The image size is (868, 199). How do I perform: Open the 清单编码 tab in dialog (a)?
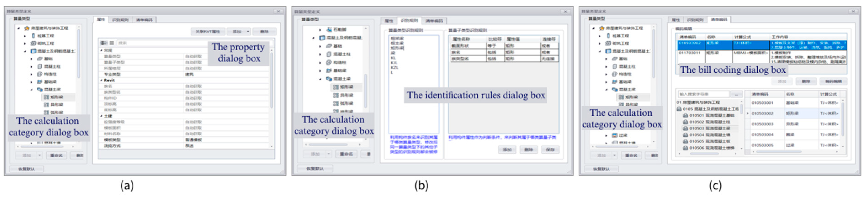[x=144, y=20]
